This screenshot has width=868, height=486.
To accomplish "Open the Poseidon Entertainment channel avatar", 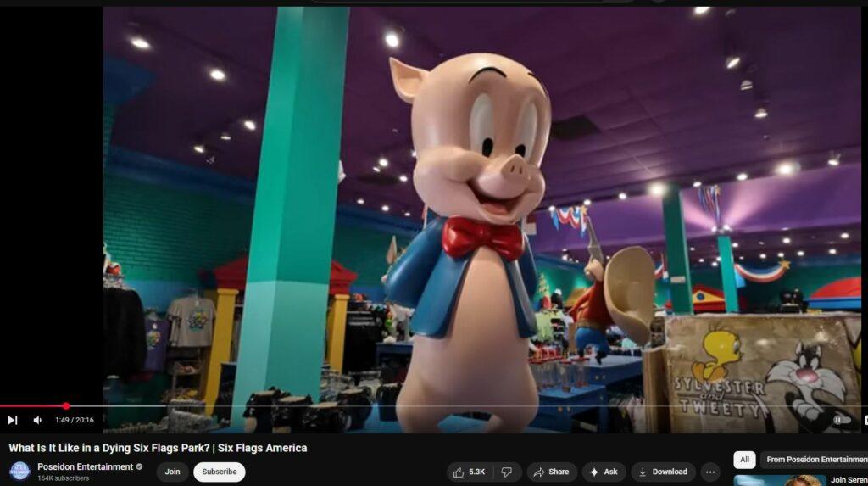I will [19, 471].
